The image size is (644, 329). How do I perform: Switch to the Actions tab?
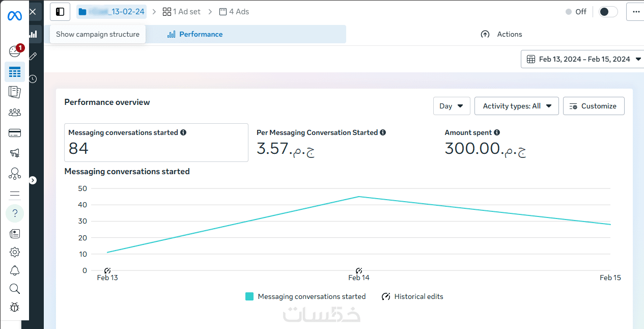501,34
